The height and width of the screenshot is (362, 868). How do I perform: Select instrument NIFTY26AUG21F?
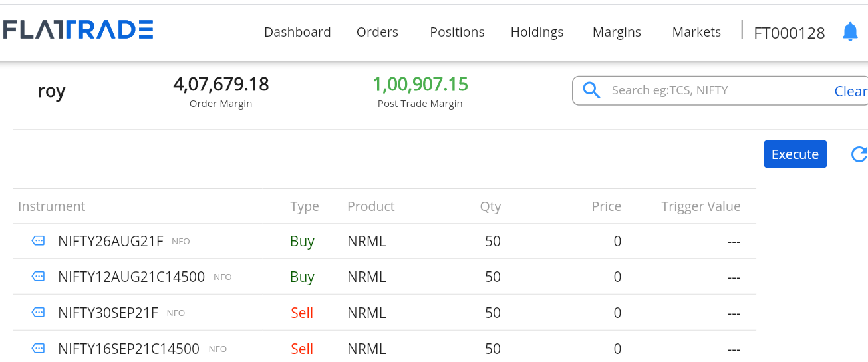110,241
